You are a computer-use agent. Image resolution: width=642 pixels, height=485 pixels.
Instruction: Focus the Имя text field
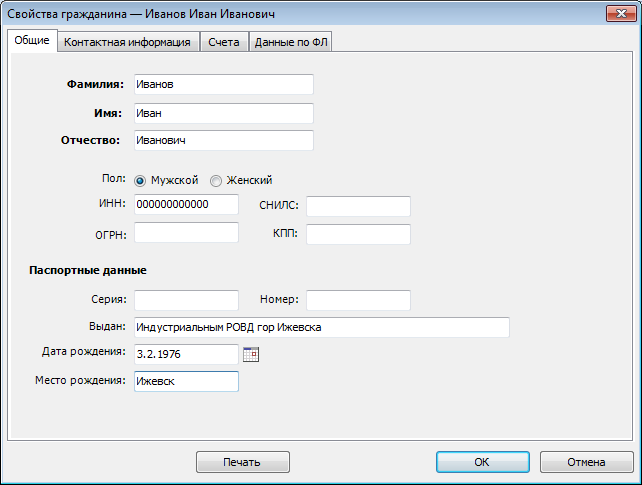pos(223,113)
